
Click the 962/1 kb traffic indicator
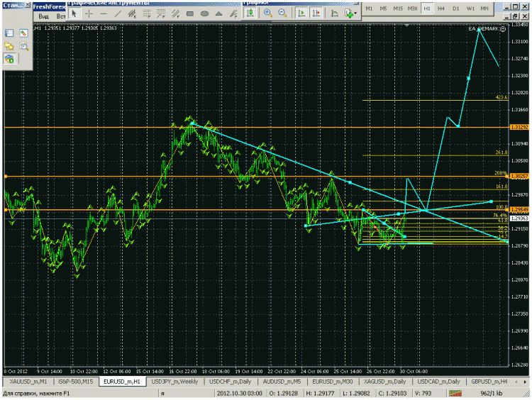click(492, 393)
